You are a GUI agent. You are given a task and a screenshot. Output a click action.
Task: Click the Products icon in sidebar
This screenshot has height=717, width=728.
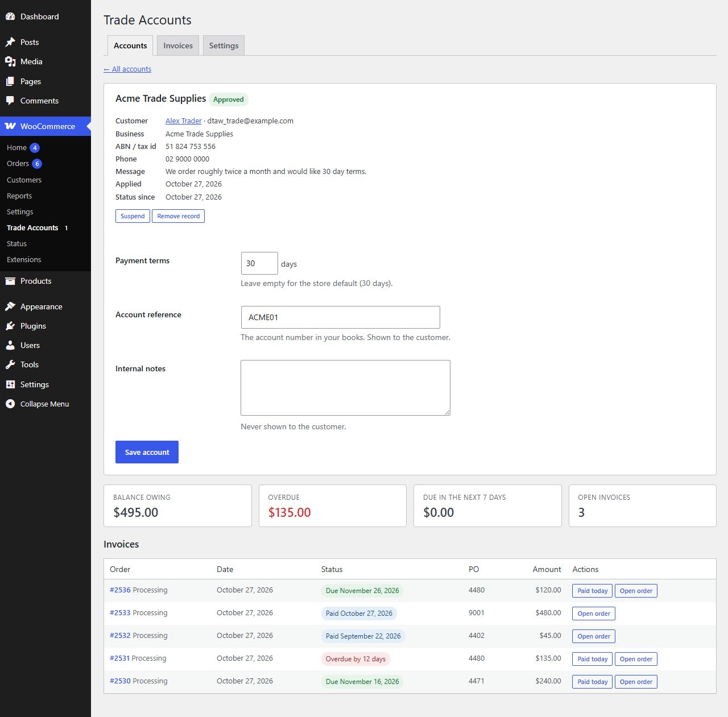pos(10,281)
